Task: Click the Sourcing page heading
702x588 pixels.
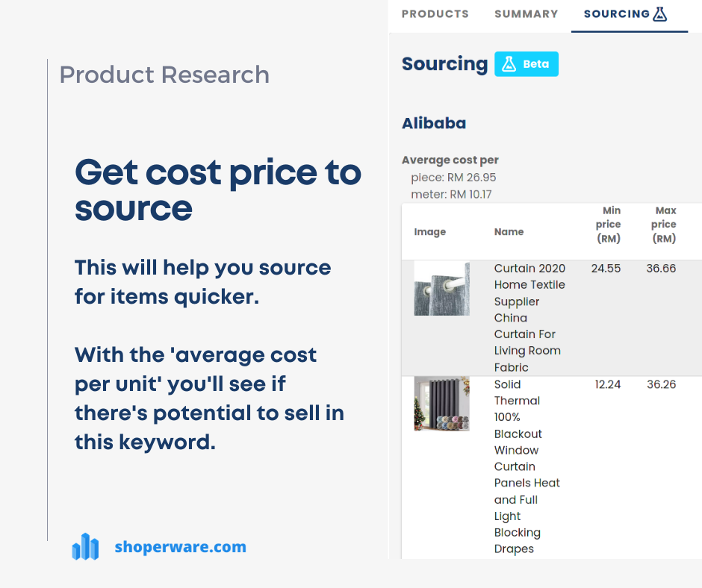Action: click(444, 64)
